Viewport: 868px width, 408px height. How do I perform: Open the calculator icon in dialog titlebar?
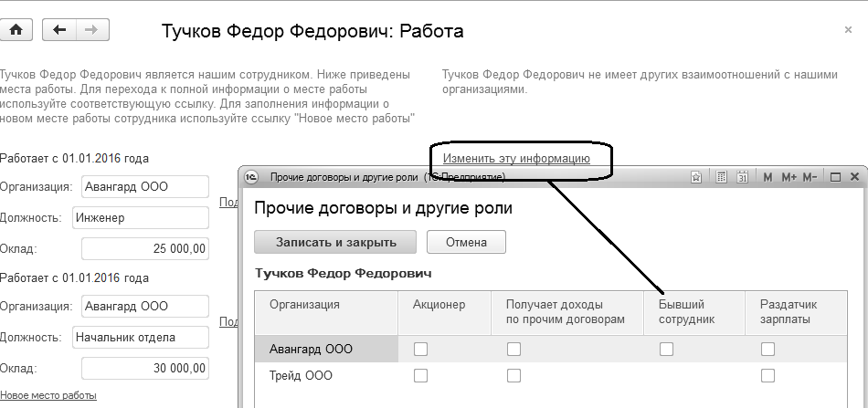click(720, 177)
